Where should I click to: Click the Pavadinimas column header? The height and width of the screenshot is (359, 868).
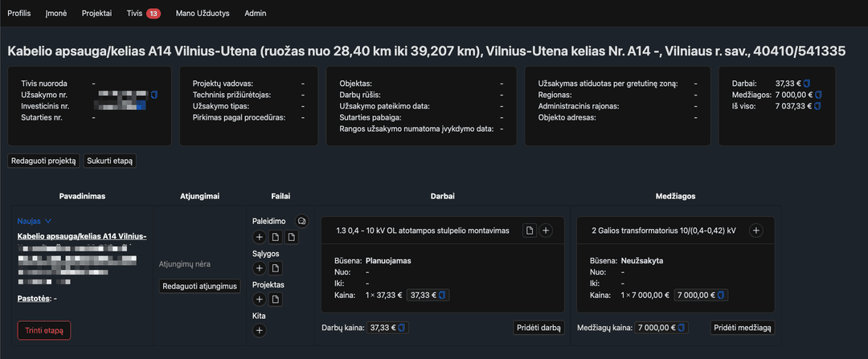click(82, 196)
